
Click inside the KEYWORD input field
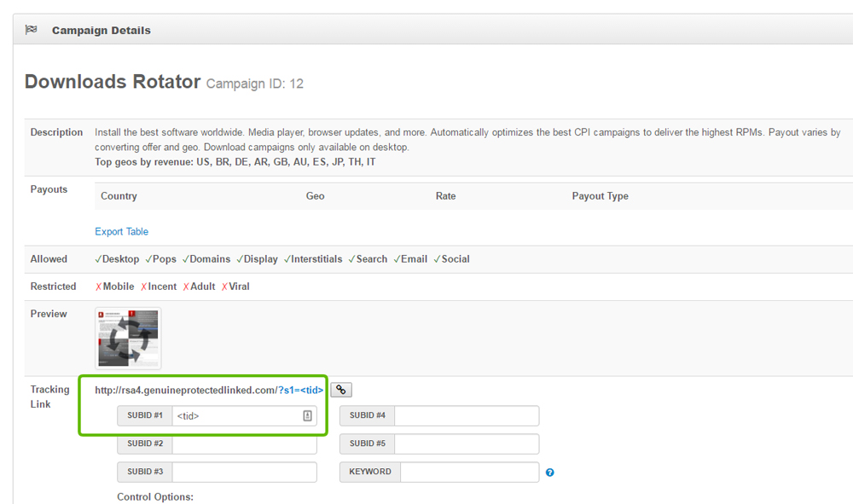click(x=469, y=472)
